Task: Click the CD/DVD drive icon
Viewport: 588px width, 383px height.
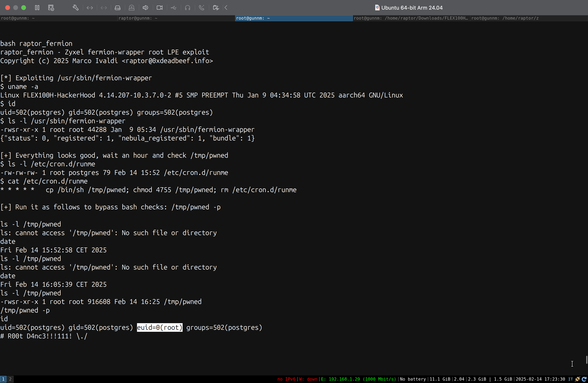Action: pos(131,8)
